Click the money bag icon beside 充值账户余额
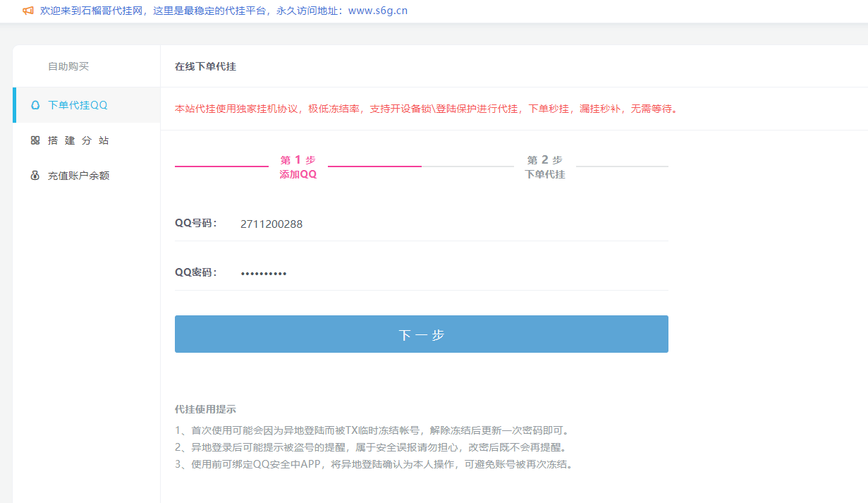 pyautogui.click(x=35, y=176)
